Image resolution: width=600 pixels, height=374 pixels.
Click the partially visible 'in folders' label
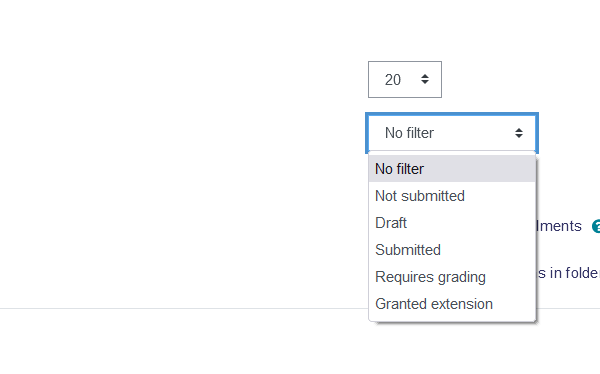pyautogui.click(x=569, y=273)
